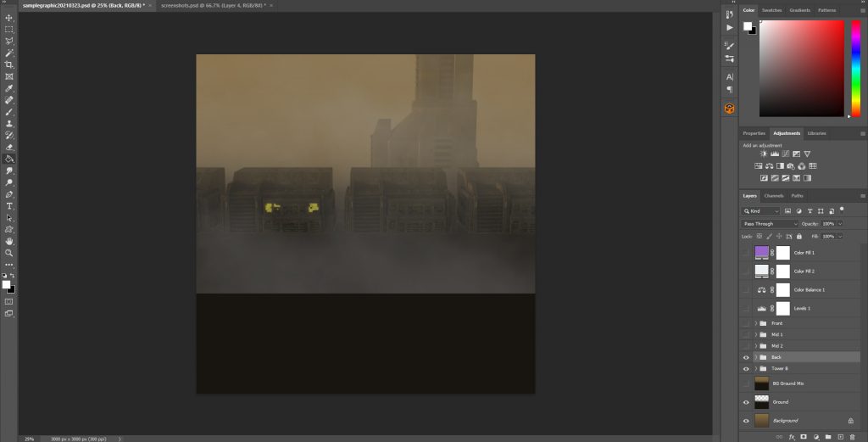Select the Clone Stamp tool

point(8,124)
